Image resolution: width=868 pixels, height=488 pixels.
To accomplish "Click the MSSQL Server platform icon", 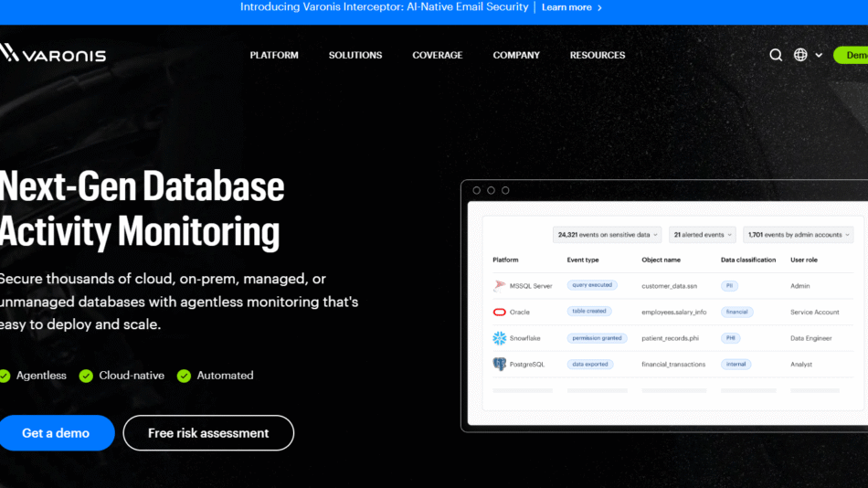I will (x=500, y=286).
